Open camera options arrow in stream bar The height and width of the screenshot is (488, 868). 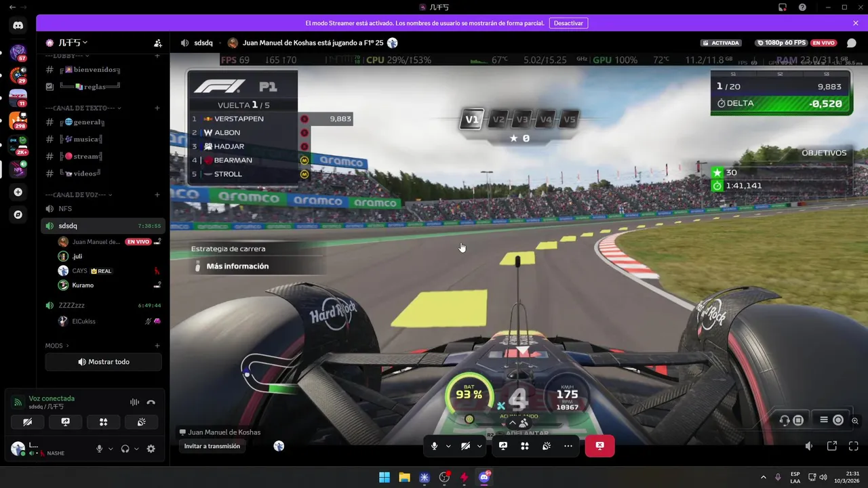click(479, 446)
